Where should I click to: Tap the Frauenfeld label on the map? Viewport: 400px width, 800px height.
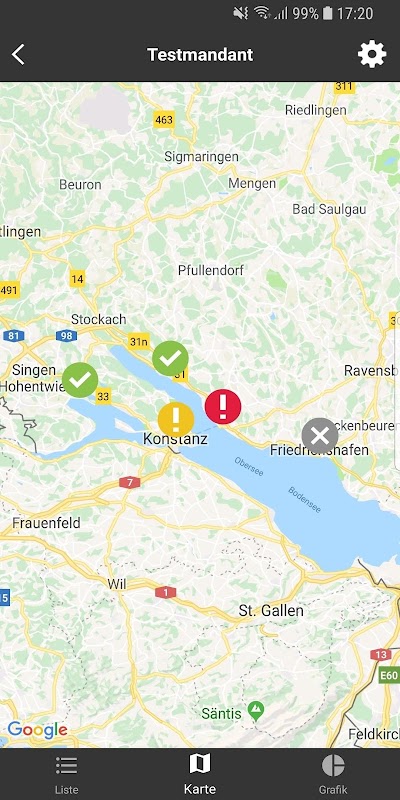[46, 523]
